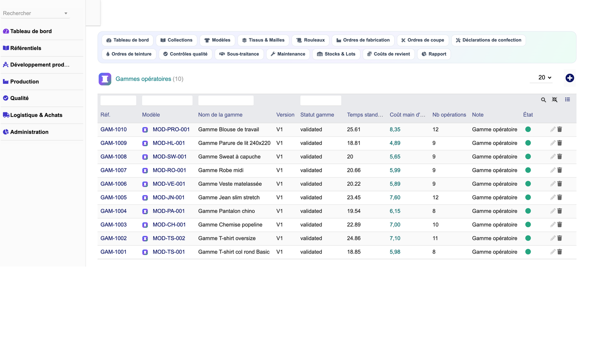This screenshot has width=589, height=364.
Task: Click the model icon beside MOD-SW-001
Action: pyautogui.click(x=145, y=157)
